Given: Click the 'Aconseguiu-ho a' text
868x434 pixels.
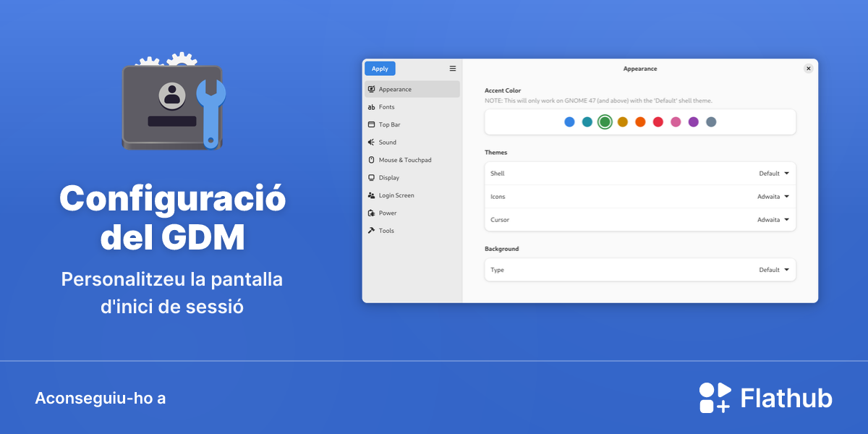Looking at the screenshot, I should click(x=101, y=399).
